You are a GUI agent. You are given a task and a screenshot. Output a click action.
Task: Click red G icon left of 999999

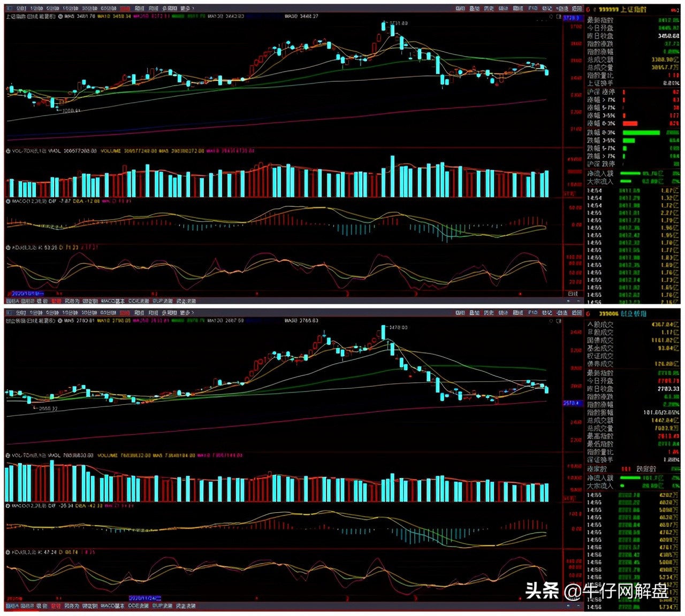coord(588,10)
